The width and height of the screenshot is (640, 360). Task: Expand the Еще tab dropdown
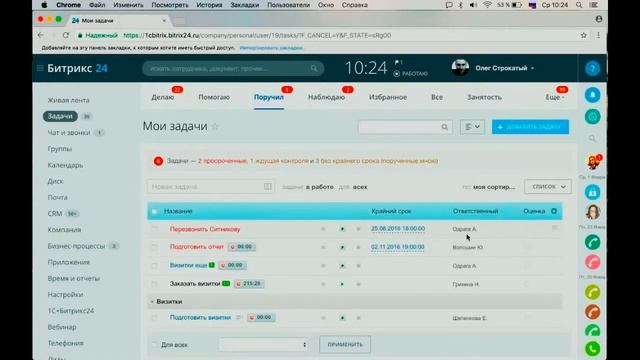pyautogui.click(x=555, y=97)
